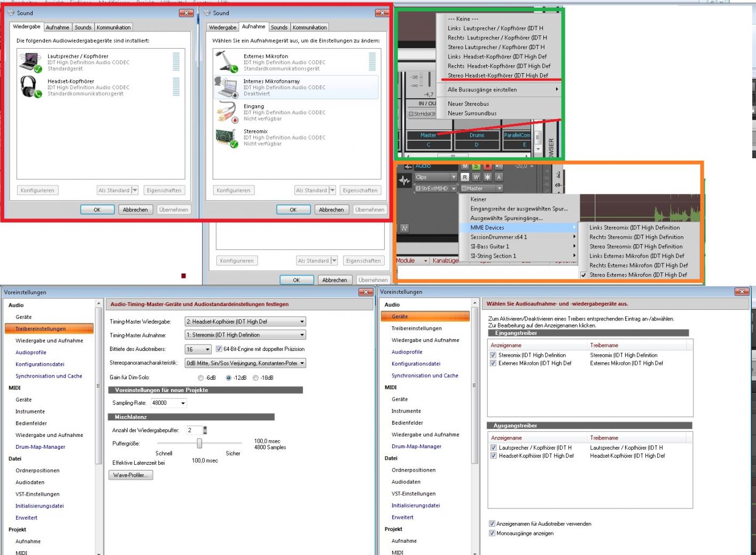
Task: Arm the Audio track record button
Action: 487,166
